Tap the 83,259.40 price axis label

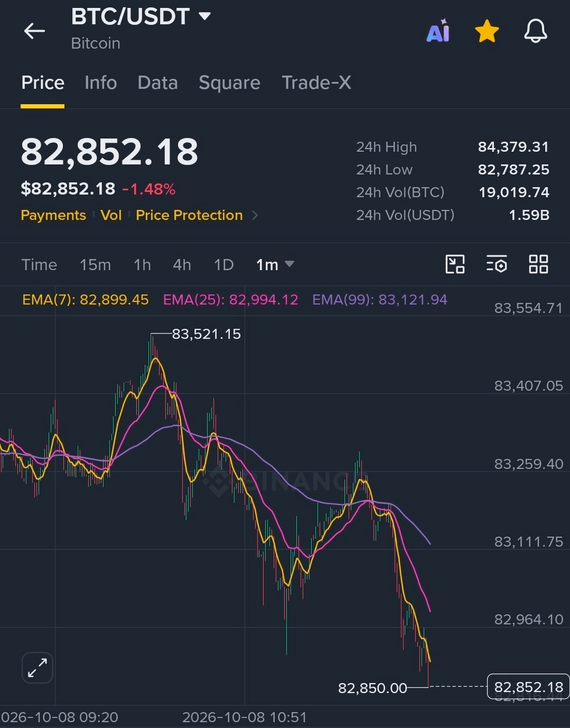point(528,464)
